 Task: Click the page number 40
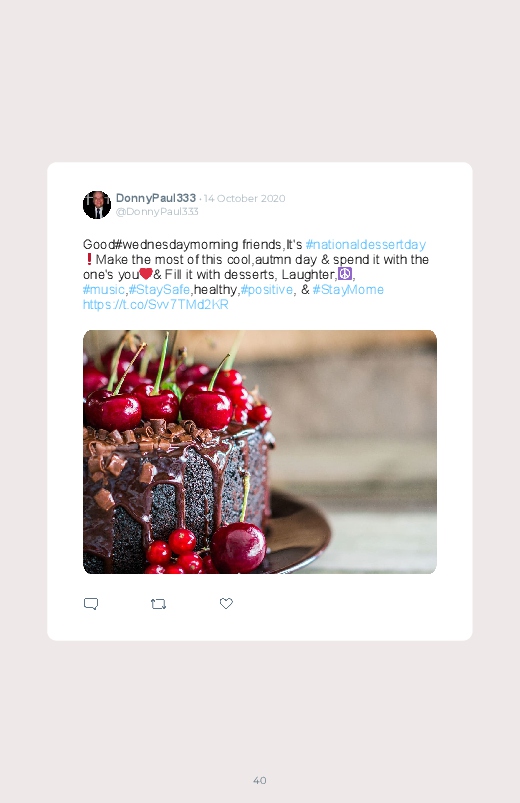pos(260,780)
